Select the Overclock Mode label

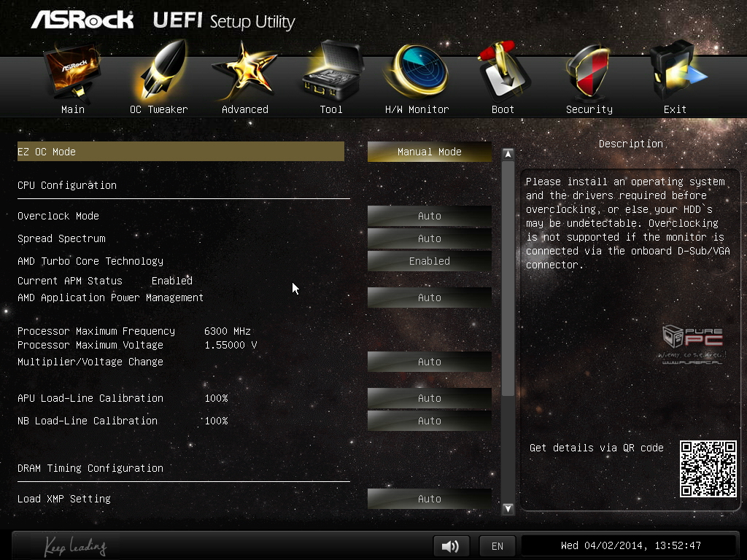pyautogui.click(x=58, y=216)
